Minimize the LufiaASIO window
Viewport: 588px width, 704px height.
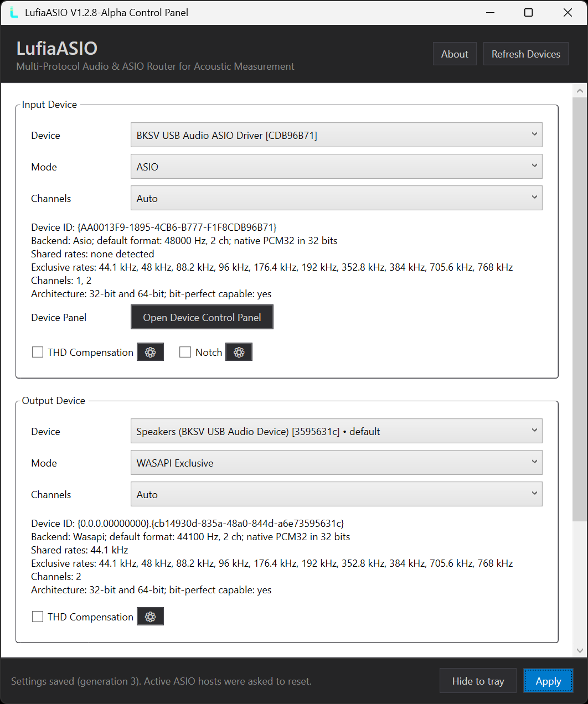[x=489, y=12]
